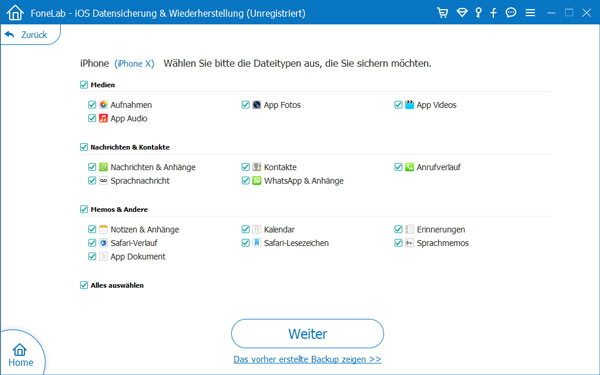Uncheck the Erinnerungen checkbox

pos(398,229)
